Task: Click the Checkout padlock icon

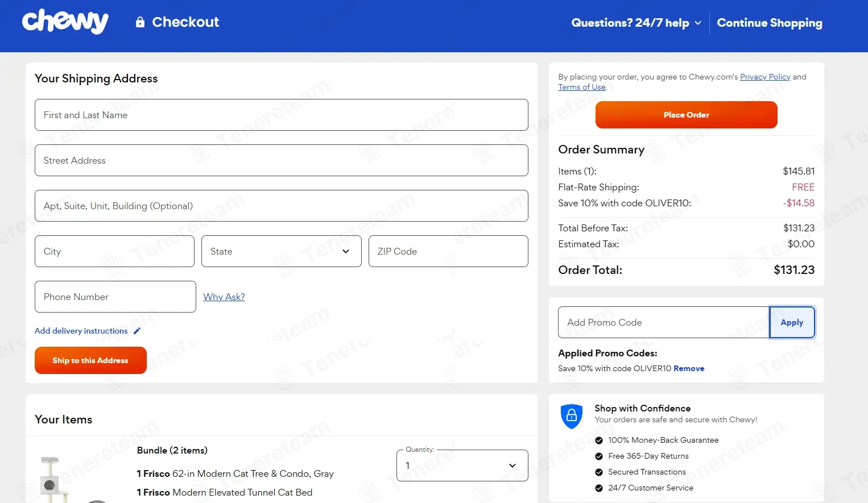Action: (140, 22)
